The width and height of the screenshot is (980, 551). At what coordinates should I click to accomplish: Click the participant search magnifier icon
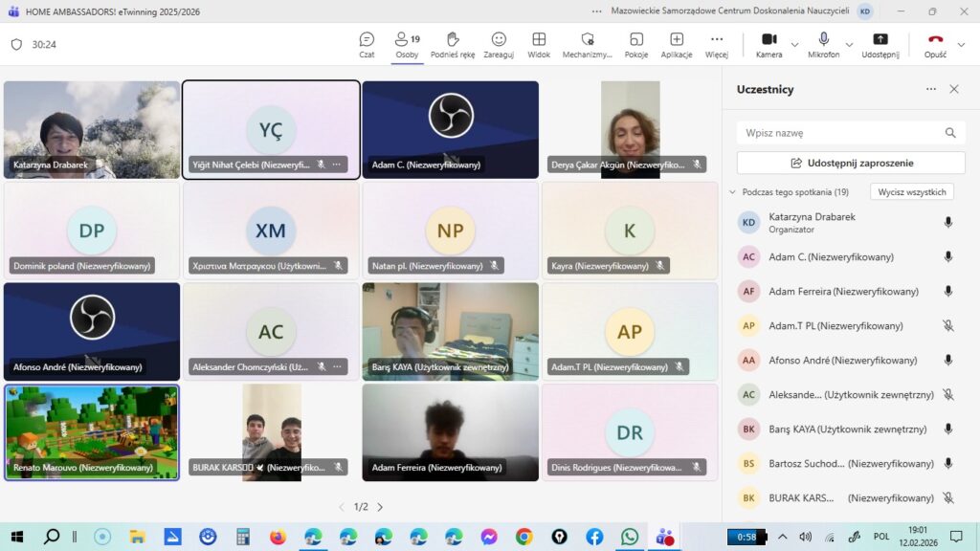[950, 132]
